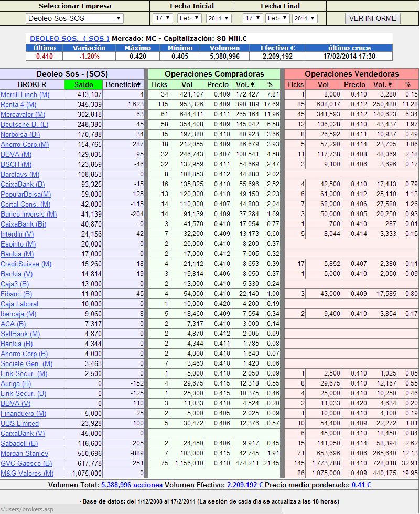Select the -1.20% Variación value
420x514 pixels.
(x=89, y=57)
